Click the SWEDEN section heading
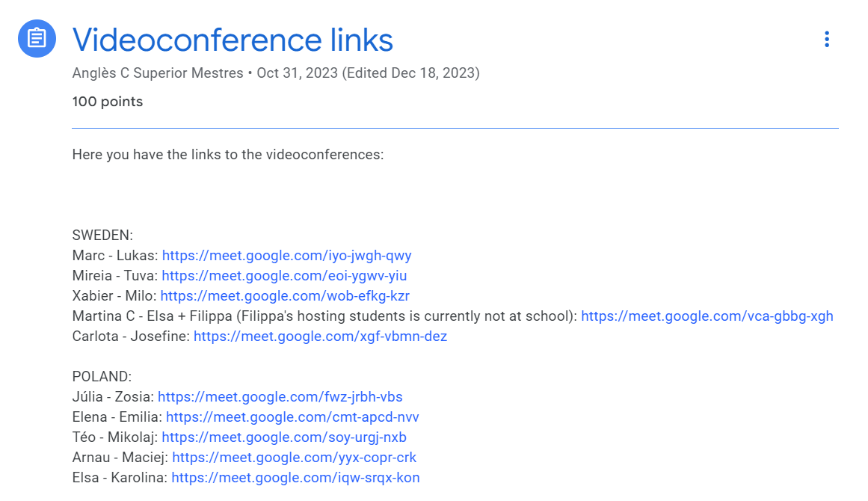The image size is (868, 501). (102, 236)
